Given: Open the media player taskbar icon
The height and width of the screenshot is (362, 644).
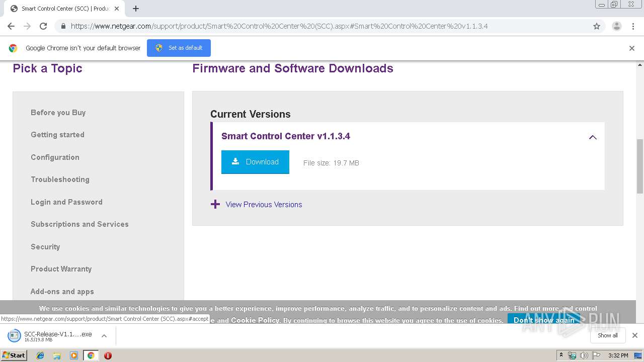Looking at the screenshot, I should [74, 355].
